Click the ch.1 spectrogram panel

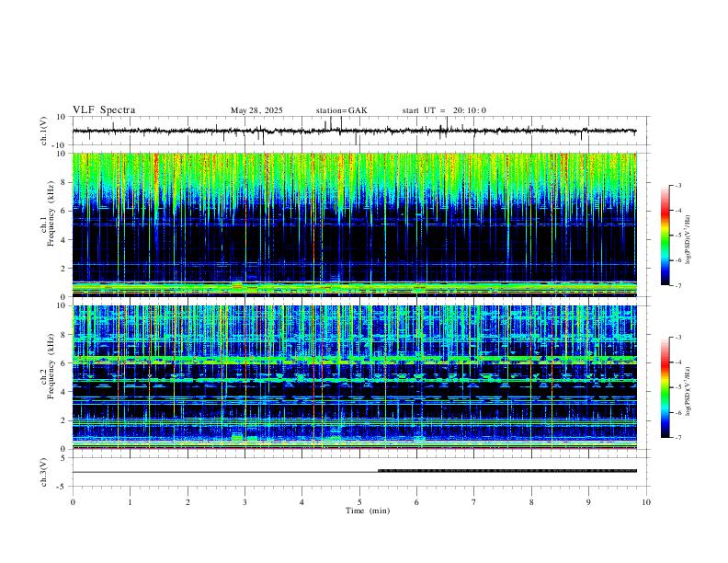[x=354, y=224]
